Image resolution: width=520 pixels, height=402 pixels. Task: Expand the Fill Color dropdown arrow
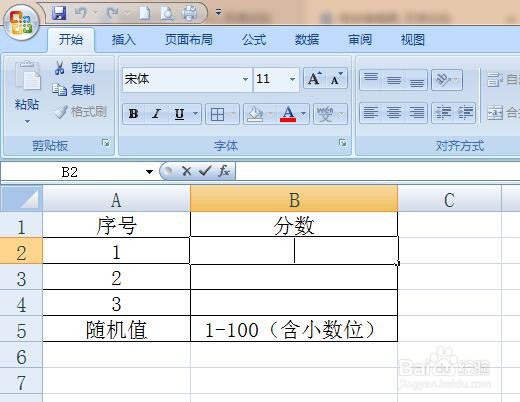point(271,115)
